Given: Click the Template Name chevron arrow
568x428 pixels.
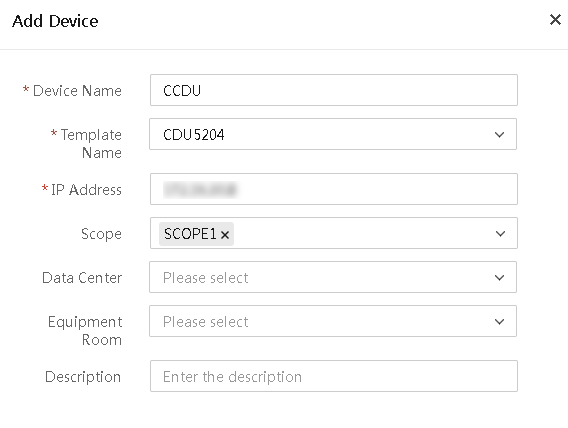Looking at the screenshot, I should (499, 135).
